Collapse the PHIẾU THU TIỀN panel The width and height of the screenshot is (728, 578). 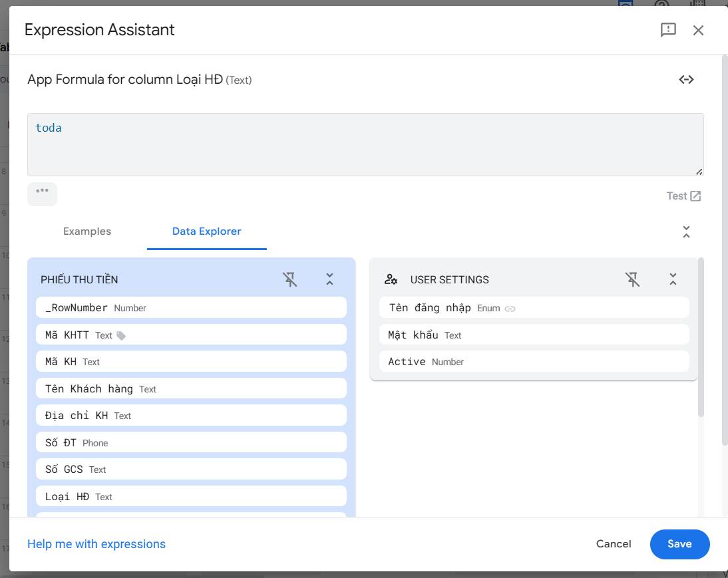pyautogui.click(x=329, y=279)
